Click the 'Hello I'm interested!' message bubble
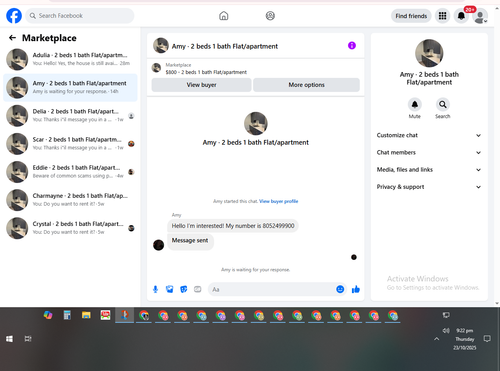The width and height of the screenshot is (500, 371). click(233, 226)
